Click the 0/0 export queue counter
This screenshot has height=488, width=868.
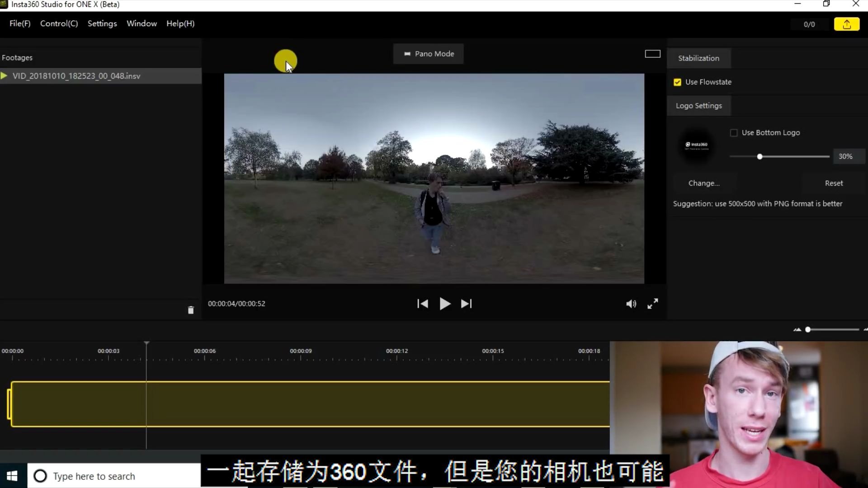809,24
